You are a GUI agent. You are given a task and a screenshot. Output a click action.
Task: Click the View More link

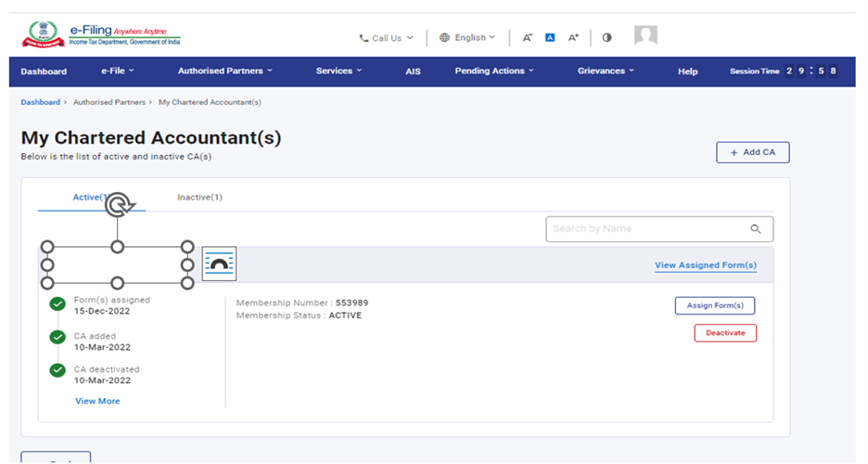click(97, 401)
